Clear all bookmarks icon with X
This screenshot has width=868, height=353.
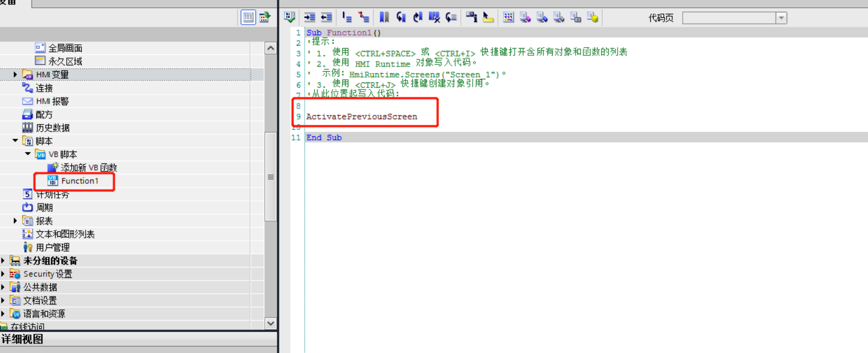[435, 17]
